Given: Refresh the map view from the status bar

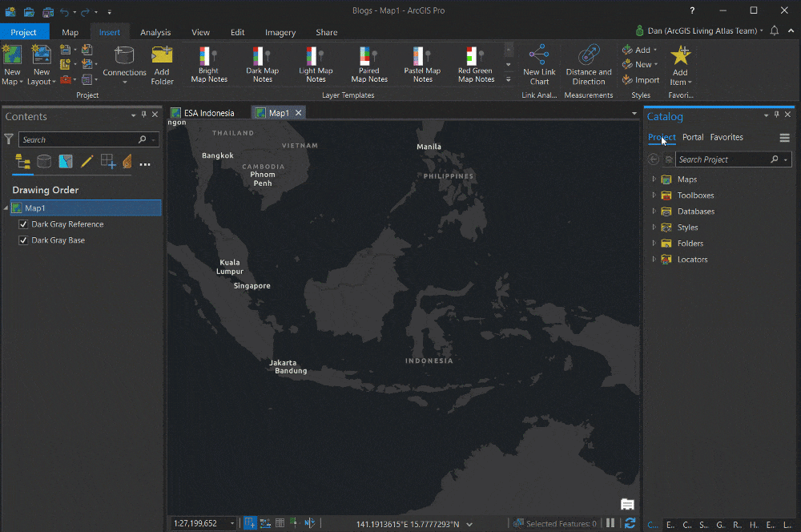Looking at the screenshot, I should 630,522.
